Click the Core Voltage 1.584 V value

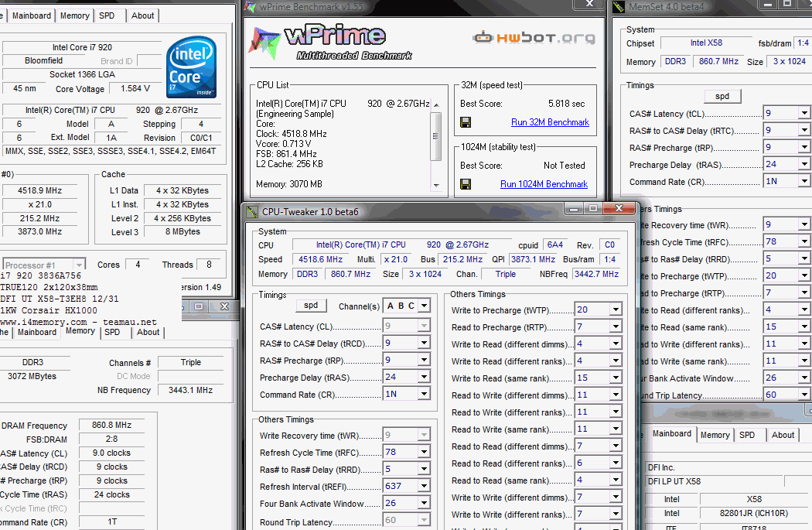point(135,89)
